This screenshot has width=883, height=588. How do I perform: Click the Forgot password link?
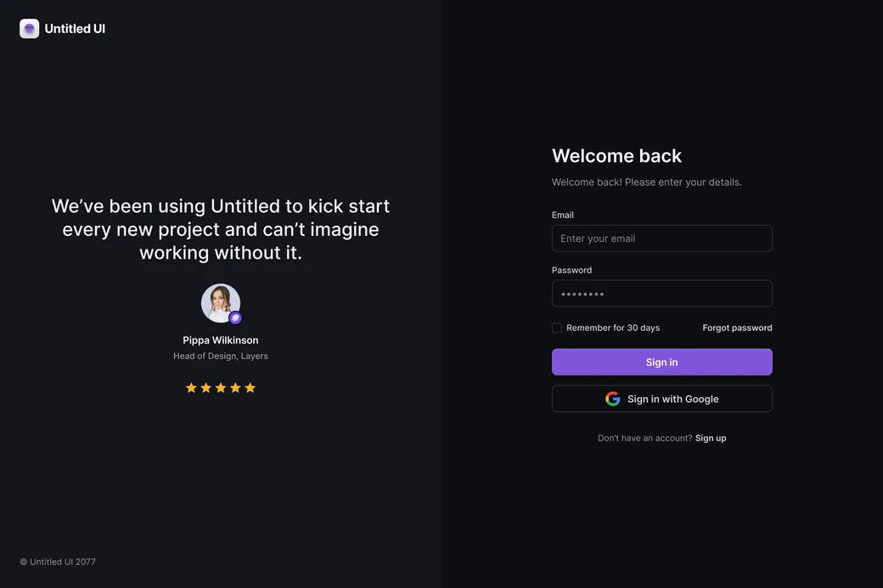[737, 327]
